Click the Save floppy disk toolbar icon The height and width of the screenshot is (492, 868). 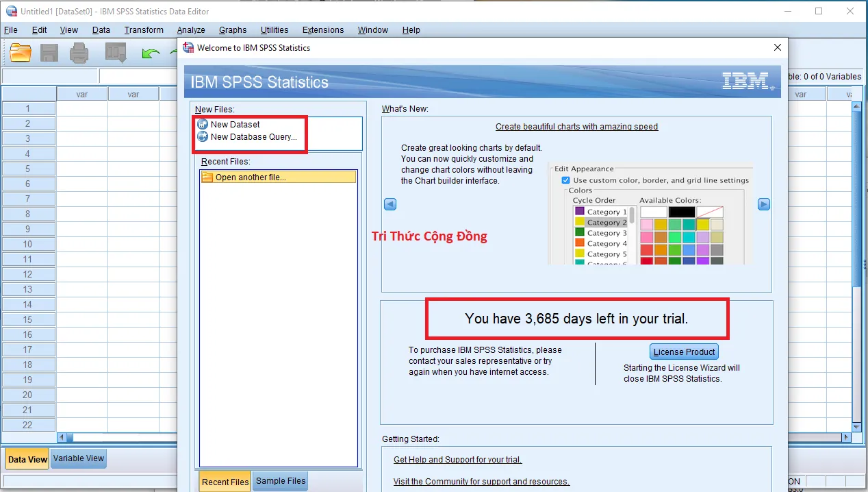pos(49,53)
